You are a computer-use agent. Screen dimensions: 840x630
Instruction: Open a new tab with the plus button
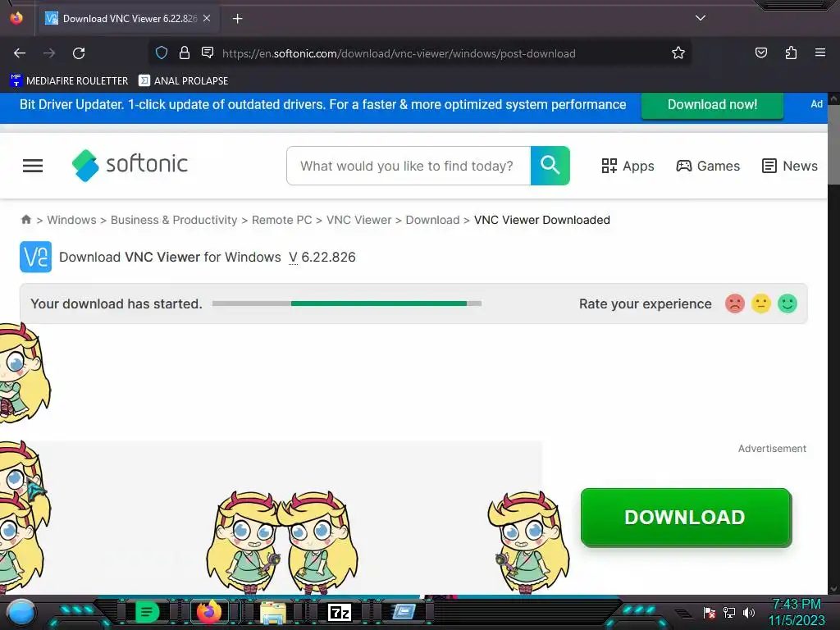click(x=237, y=19)
